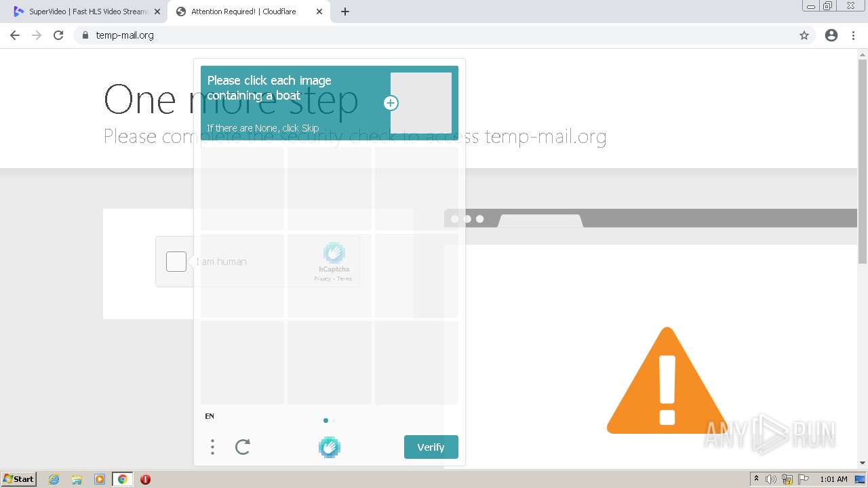This screenshot has height=488, width=868.
Task: Click the example boat image thumbnail
Action: [x=421, y=103]
